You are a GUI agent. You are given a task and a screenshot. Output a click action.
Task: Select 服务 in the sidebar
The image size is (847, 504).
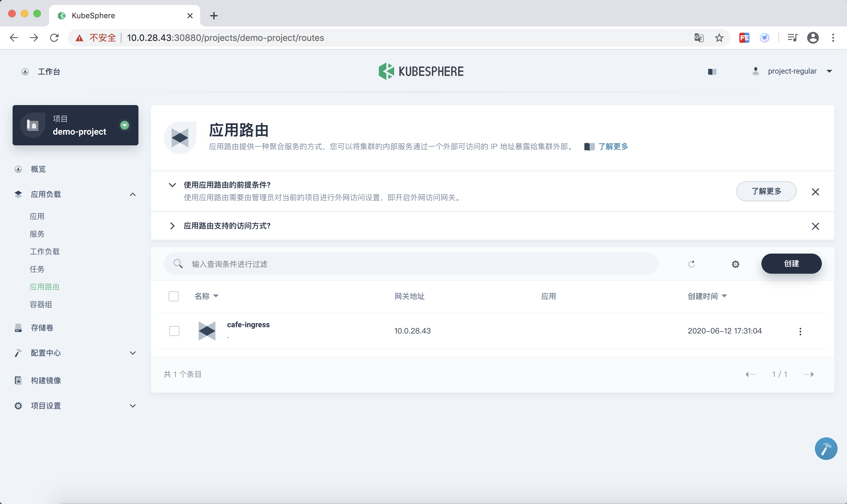tap(37, 234)
